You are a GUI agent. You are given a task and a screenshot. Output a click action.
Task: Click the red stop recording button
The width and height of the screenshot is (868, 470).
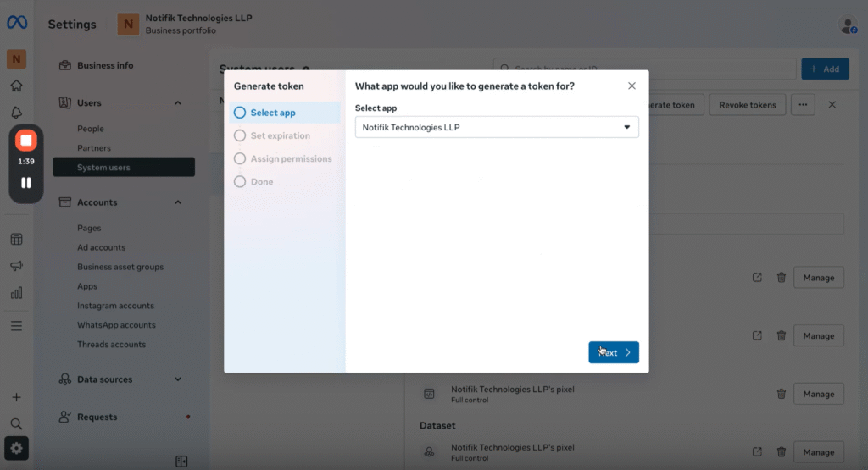coord(26,141)
